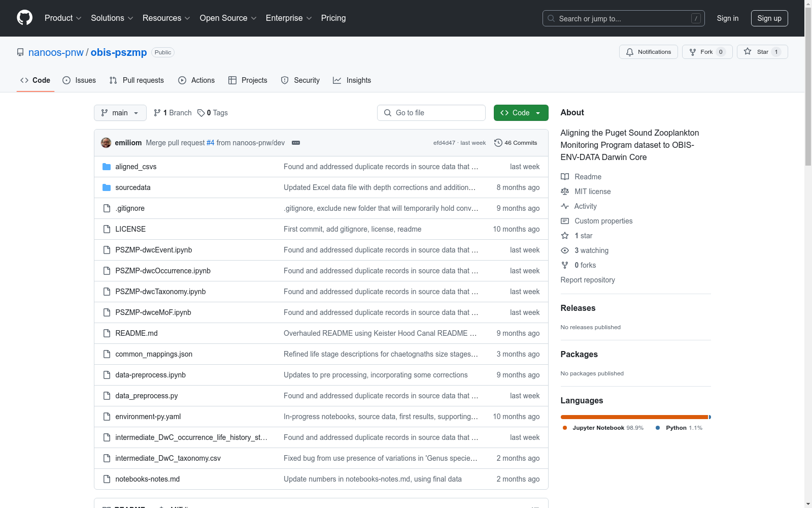Click the tag icon beside 0 Tags

click(201, 113)
